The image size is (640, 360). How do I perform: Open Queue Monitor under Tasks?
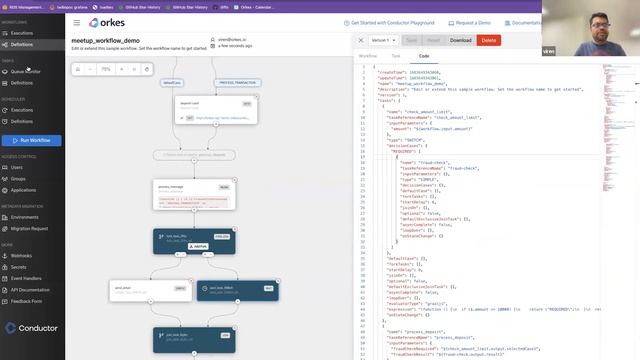(x=25, y=71)
